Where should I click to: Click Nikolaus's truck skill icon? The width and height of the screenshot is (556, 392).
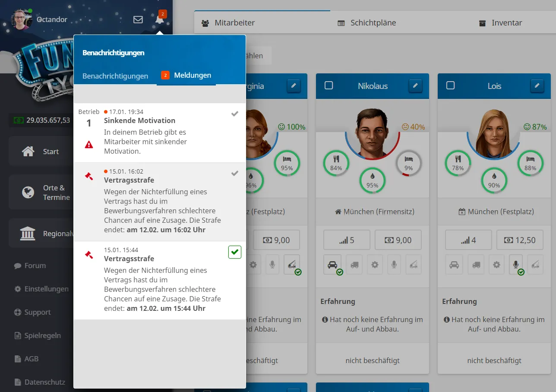[x=354, y=265]
